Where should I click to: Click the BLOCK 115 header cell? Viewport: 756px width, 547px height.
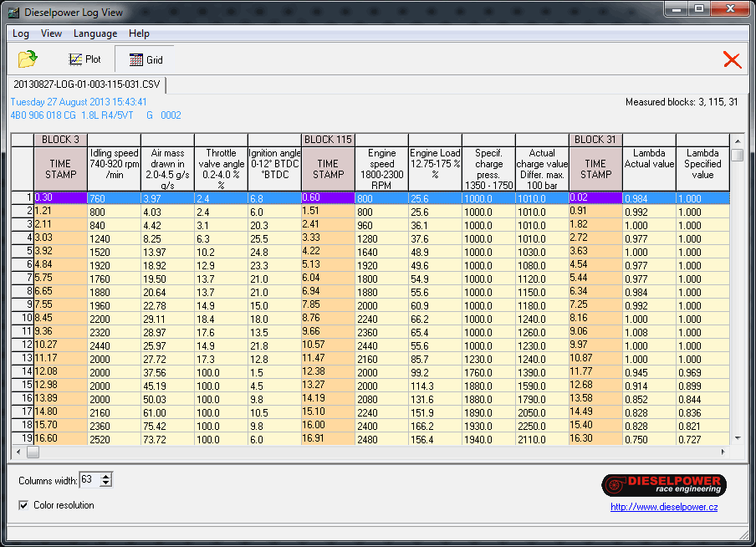pyautogui.click(x=328, y=140)
